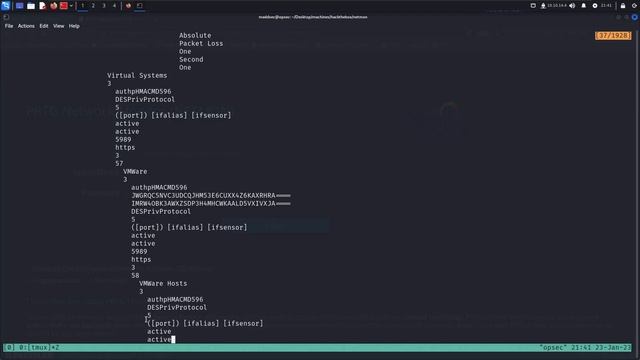The image size is (640, 360).
Task: Expand the terminal launcher dropdown arrow
Action: click(71, 6)
